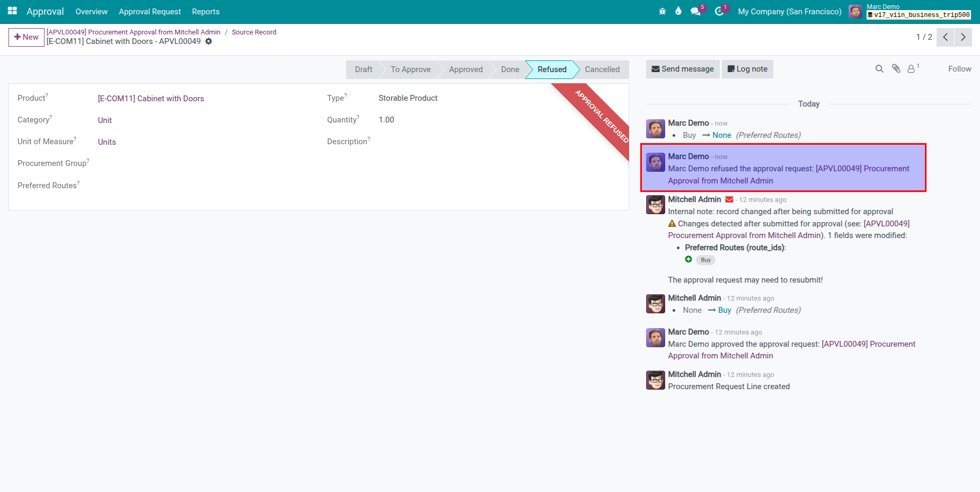
Task: Open the apps menu grid icon
Action: [11, 11]
